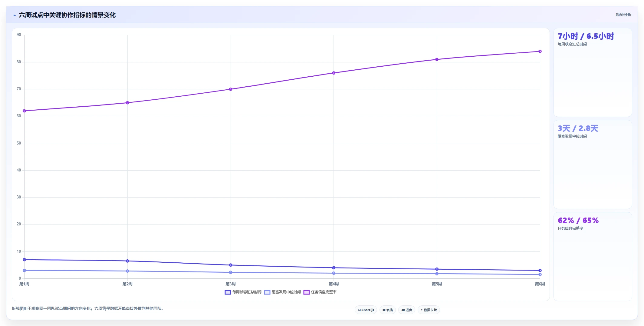Screen dimensions: 644x326
Task: Click the x-axis label 第3周
Action: [231, 284]
